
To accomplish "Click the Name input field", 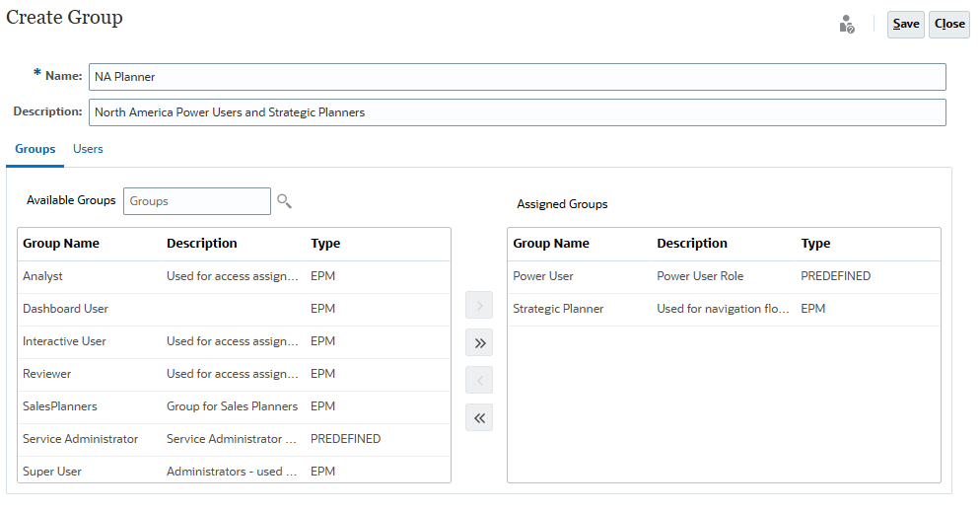I will coord(517,77).
